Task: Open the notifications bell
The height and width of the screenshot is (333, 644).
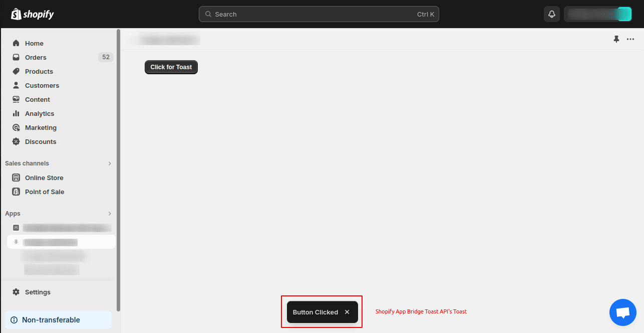Action: pos(551,14)
